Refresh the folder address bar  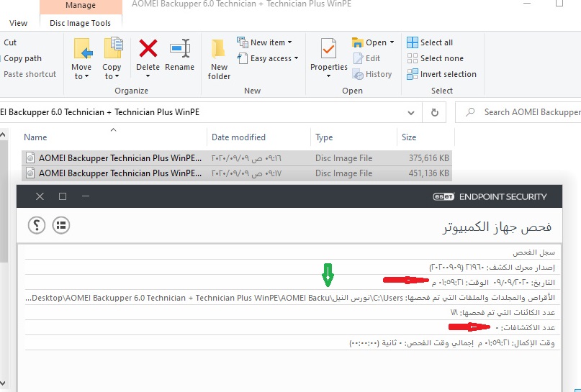434,112
